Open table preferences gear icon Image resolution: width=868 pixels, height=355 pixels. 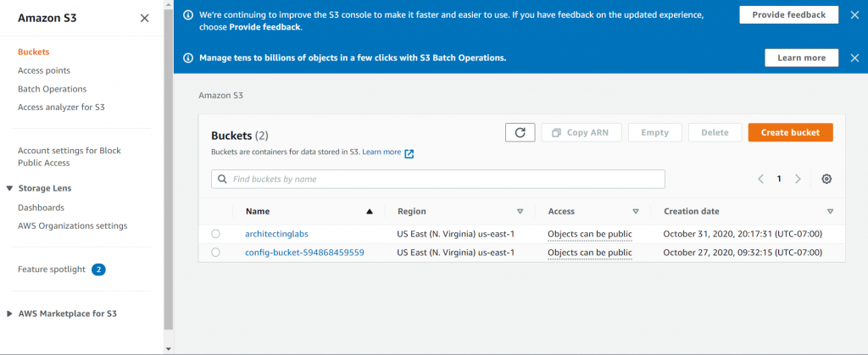(x=826, y=179)
